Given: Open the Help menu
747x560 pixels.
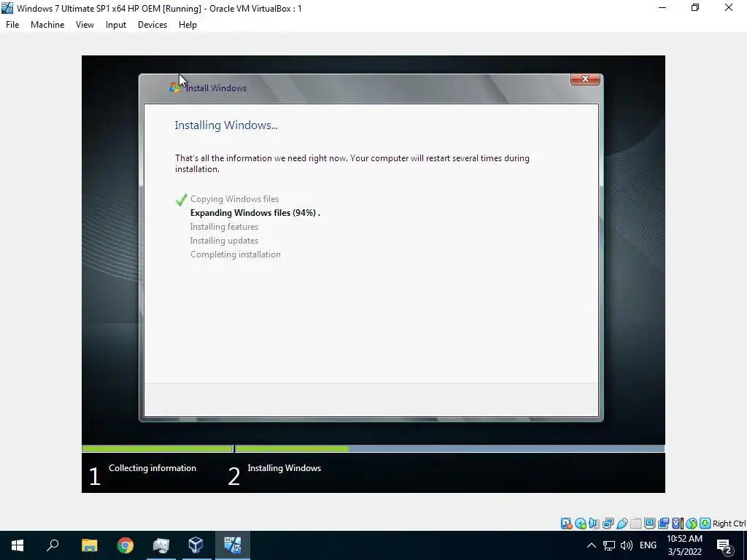Looking at the screenshot, I should (x=187, y=25).
